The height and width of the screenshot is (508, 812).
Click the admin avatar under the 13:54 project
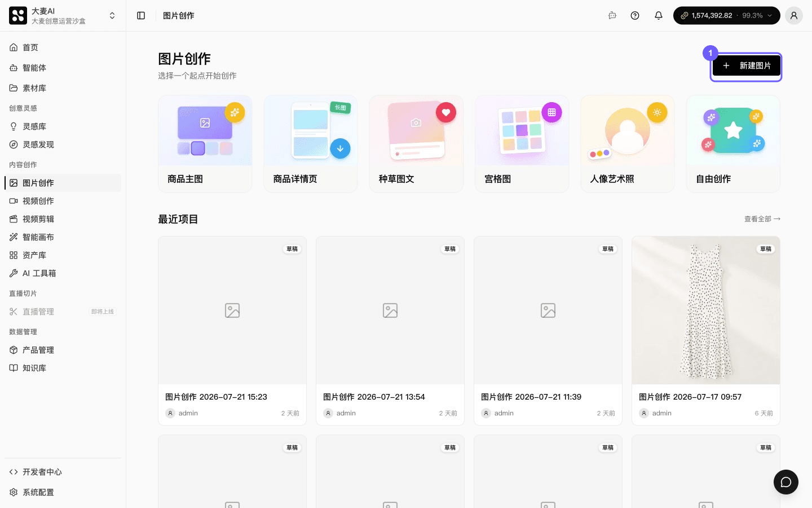click(x=328, y=413)
